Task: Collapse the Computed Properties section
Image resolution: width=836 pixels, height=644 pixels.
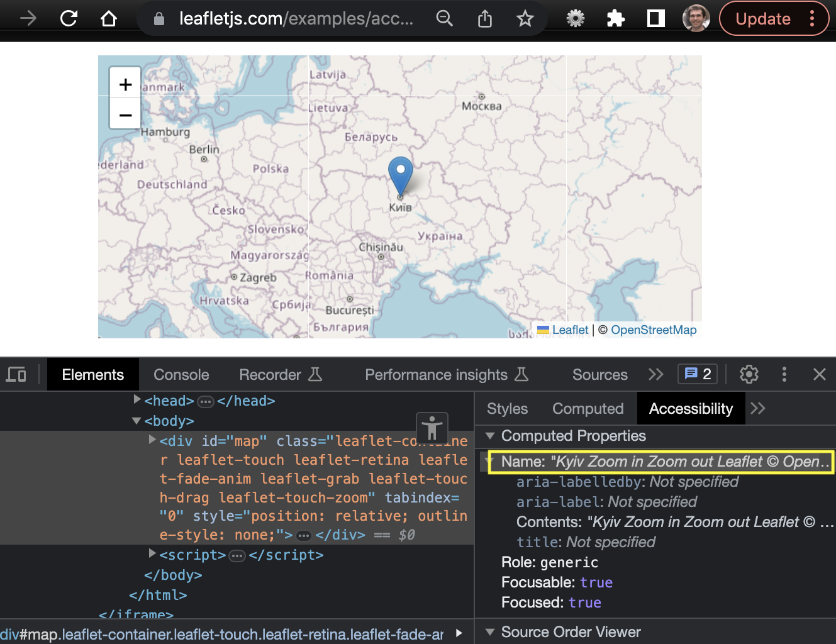Action: [491, 436]
